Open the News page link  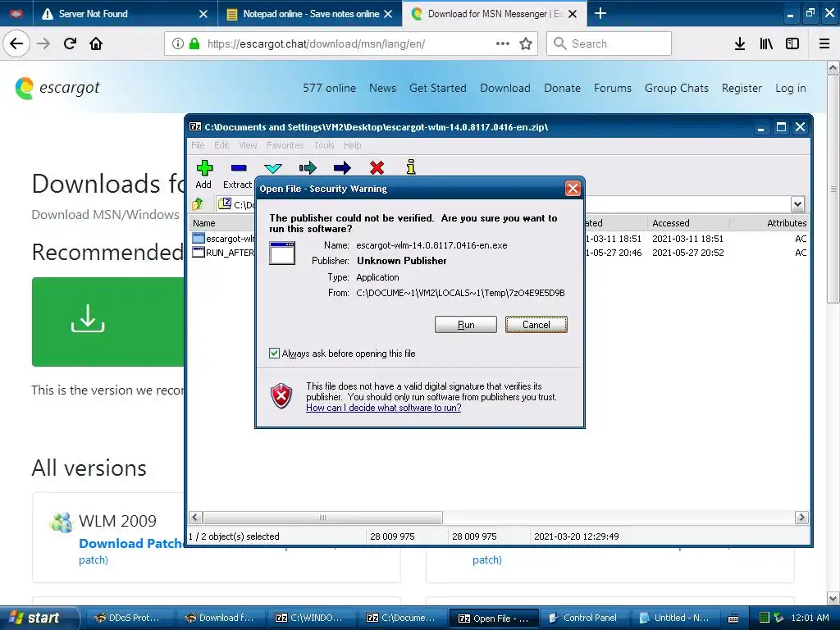coord(382,88)
